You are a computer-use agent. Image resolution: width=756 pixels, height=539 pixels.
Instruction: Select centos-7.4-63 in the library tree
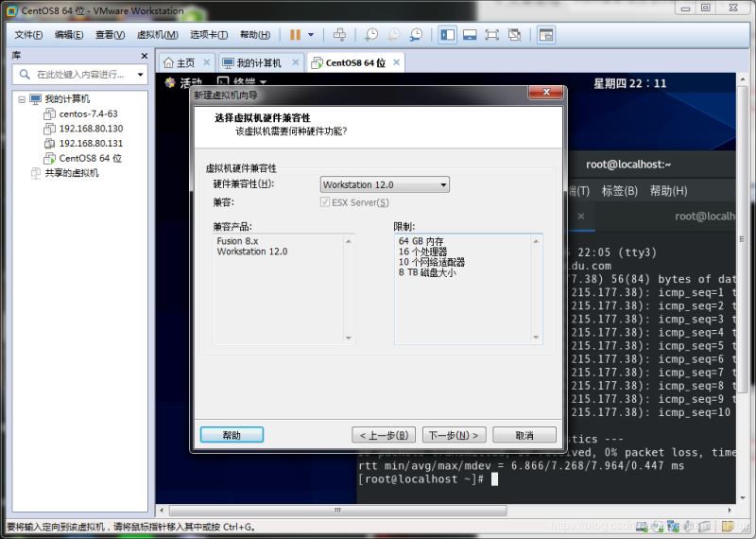point(88,113)
